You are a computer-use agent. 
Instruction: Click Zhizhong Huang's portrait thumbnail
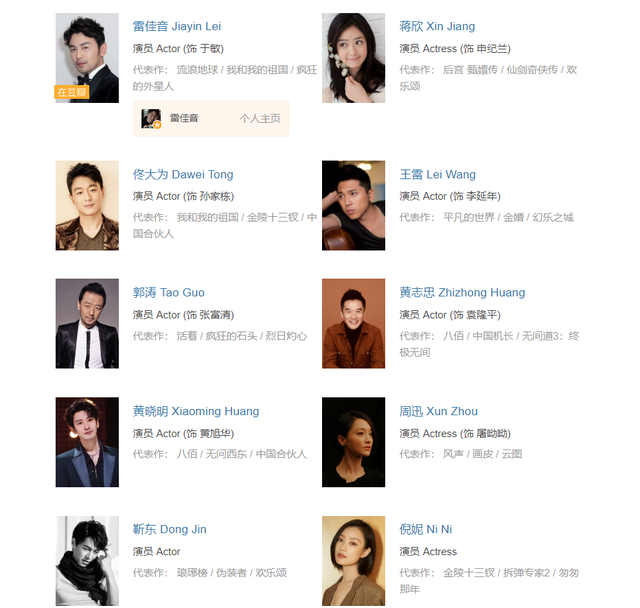point(353,324)
